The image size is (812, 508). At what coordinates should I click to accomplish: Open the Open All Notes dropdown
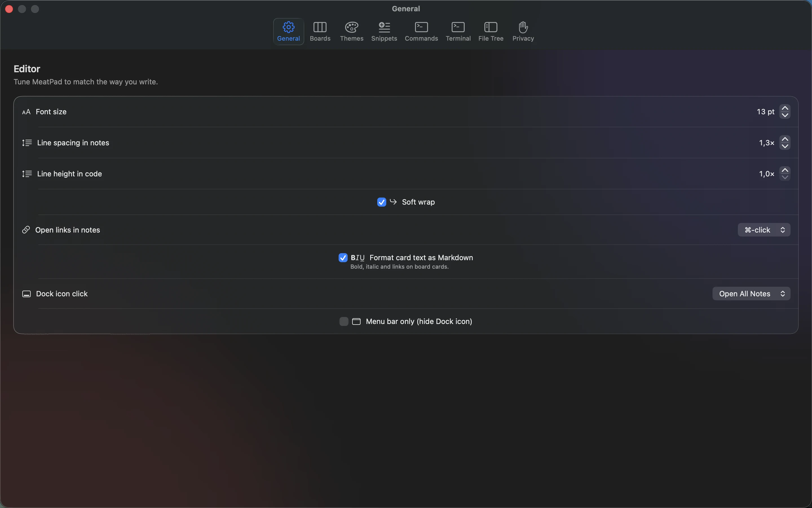click(x=751, y=294)
